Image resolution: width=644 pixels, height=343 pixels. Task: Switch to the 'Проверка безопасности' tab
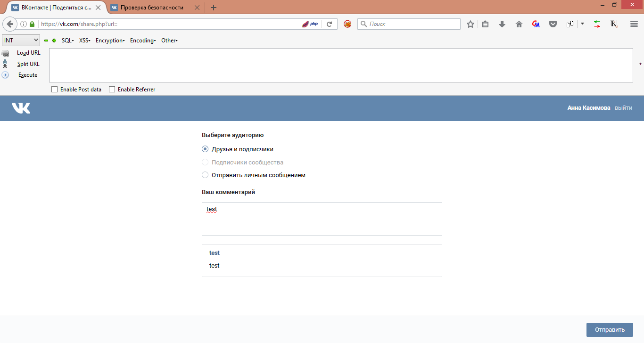[x=152, y=8]
